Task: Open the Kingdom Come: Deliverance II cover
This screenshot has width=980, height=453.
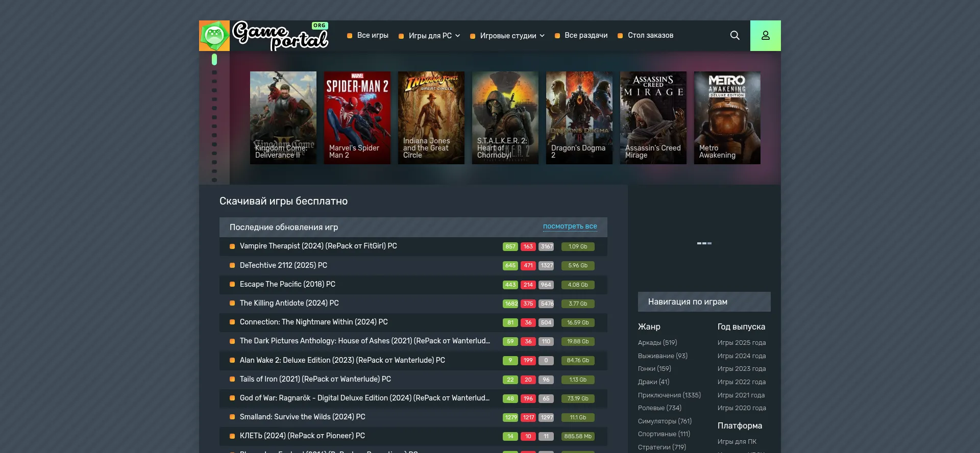Action: (283, 118)
